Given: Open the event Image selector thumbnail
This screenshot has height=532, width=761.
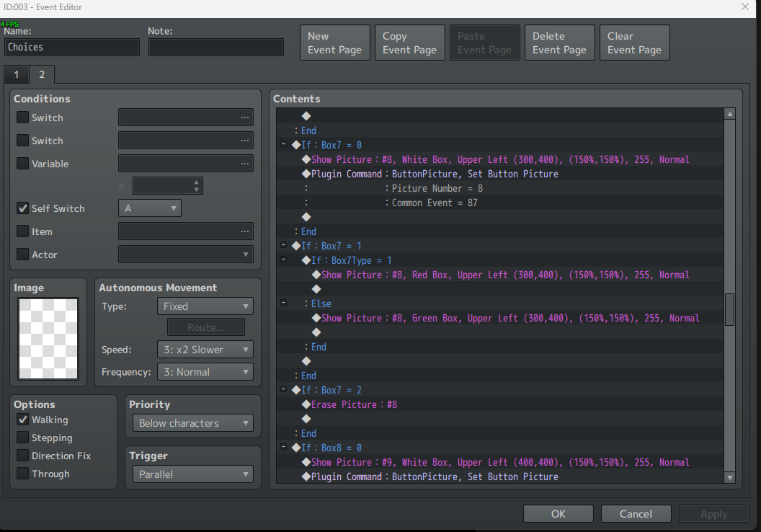Looking at the screenshot, I should (x=48, y=338).
